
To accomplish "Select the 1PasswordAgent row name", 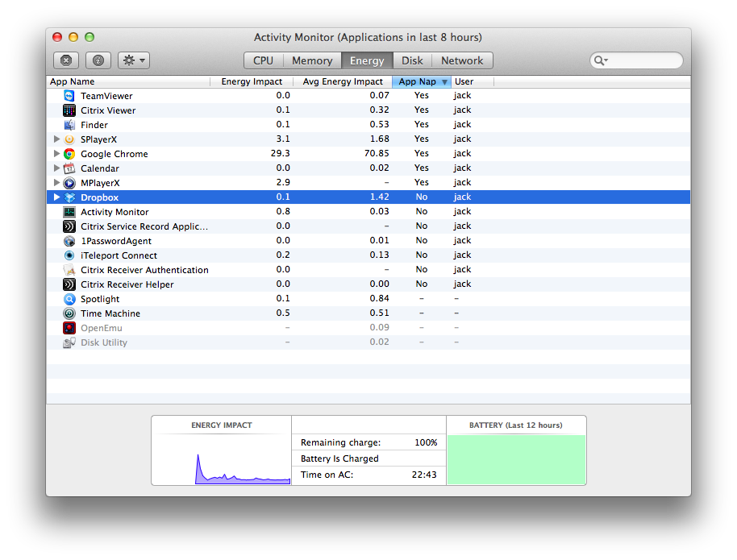I will [116, 241].
